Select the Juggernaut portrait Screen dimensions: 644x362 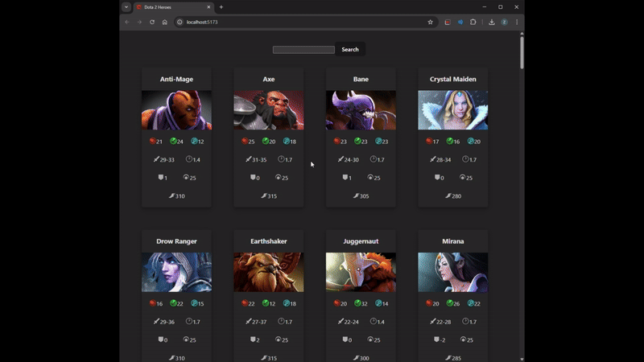pos(361,272)
